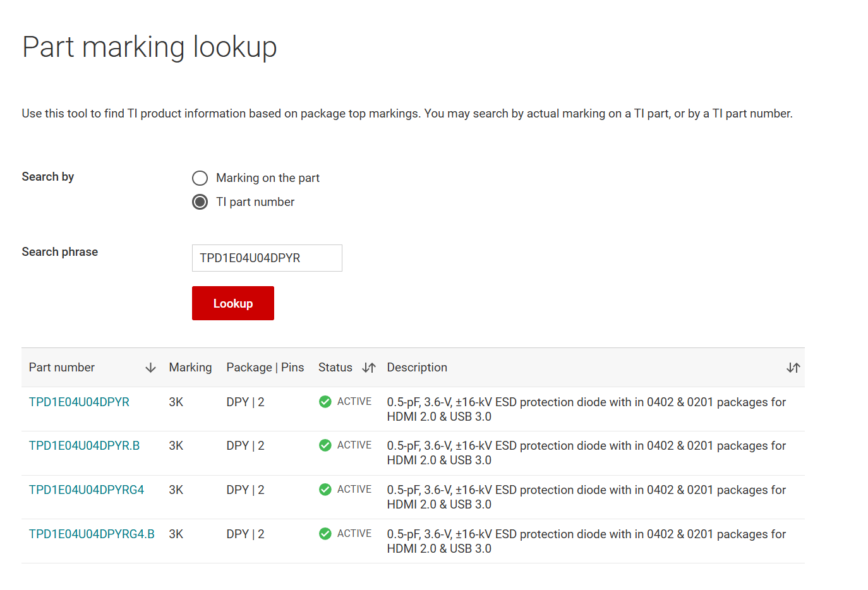This screenshot has height=590, width=868.
Task: Sort table by Description arrows
Action: click(x=793, y=368)
